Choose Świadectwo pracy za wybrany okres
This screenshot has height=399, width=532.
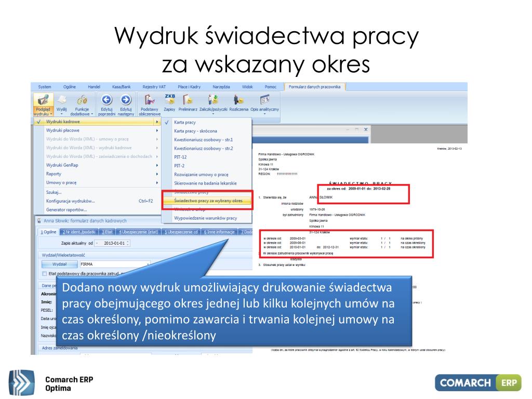pos(208,201)
